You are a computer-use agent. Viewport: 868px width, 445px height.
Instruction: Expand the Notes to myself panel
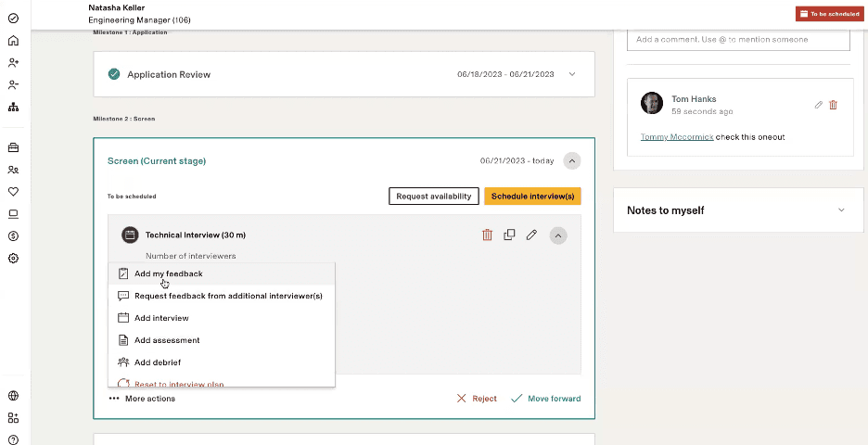(841, 210)
